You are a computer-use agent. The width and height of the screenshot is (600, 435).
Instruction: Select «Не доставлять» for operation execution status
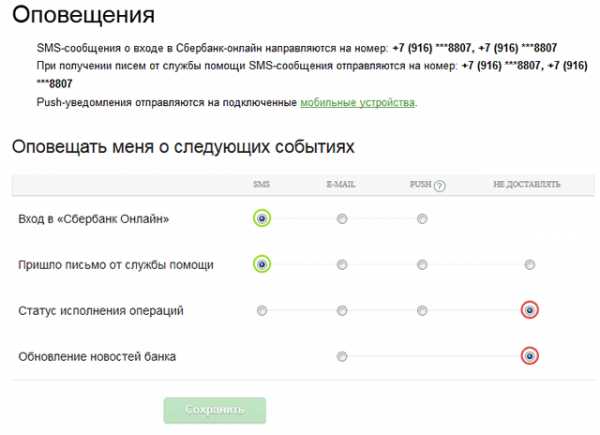click(529, 310)
